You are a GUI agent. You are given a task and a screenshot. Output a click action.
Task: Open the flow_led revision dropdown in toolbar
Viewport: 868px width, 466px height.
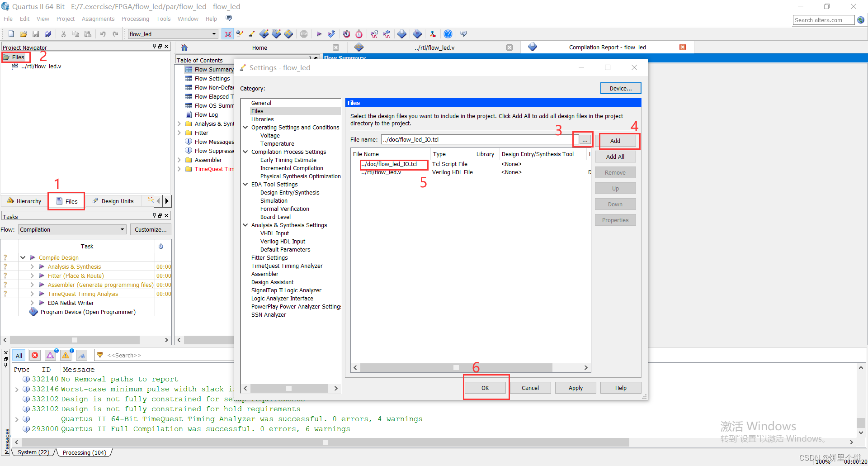click(x=214, y=34)
